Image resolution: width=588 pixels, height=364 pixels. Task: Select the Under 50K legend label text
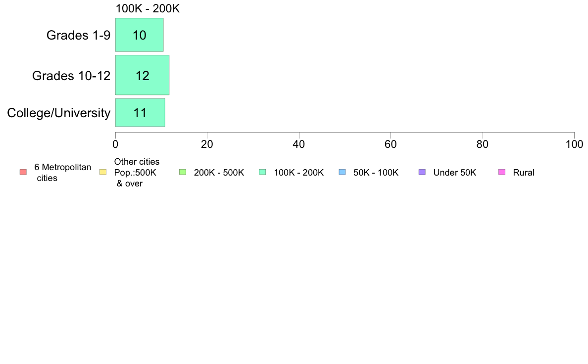coord(454,173)
